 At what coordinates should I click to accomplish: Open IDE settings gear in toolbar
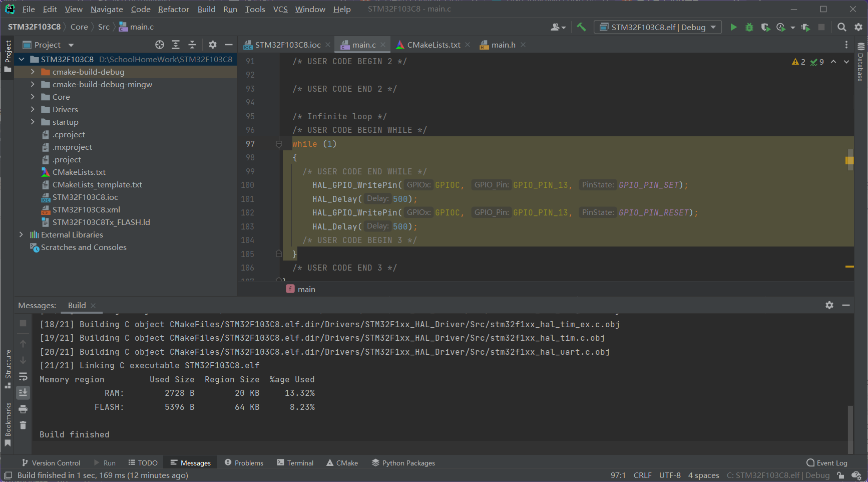858,27
